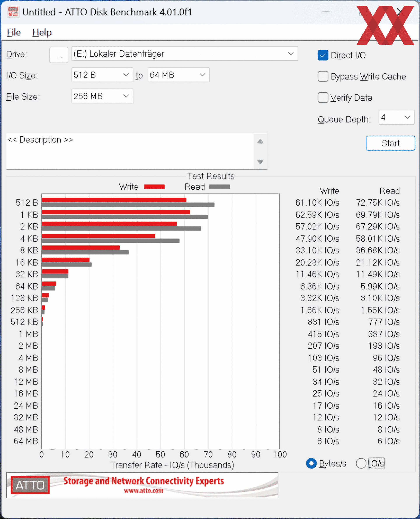Click the 'Transfer Rate - IO/s (Thousands)' axis label

click(x=172, y=465)
